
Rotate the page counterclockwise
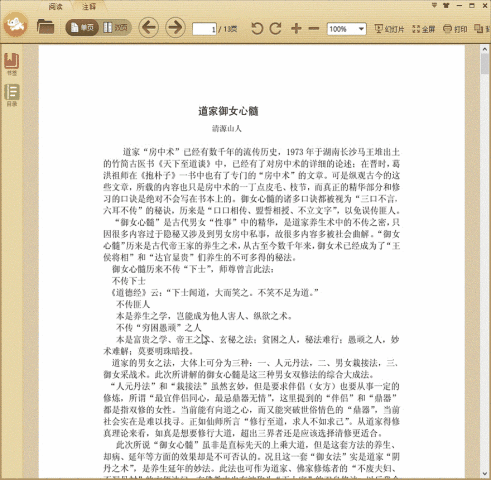point(257,29)
